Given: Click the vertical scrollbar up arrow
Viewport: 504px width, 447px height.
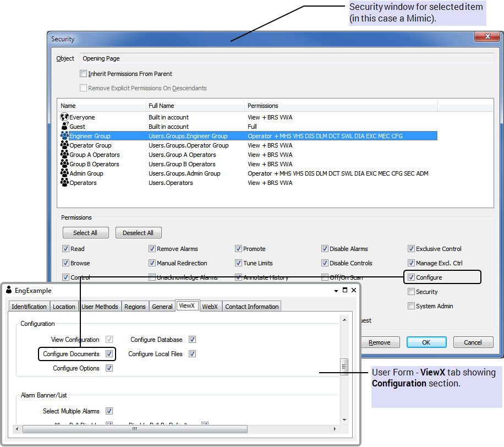Looking at the screenshot, I should pos(344,320).
